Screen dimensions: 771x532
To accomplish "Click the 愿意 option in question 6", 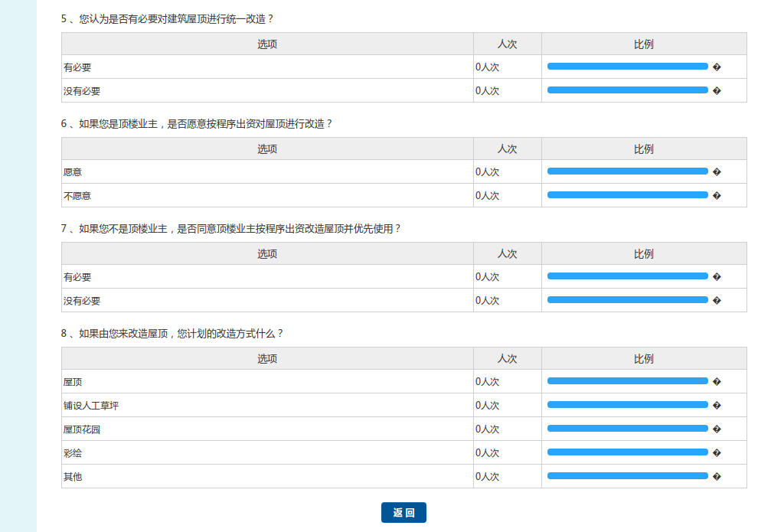I will [x=73, y=172].
